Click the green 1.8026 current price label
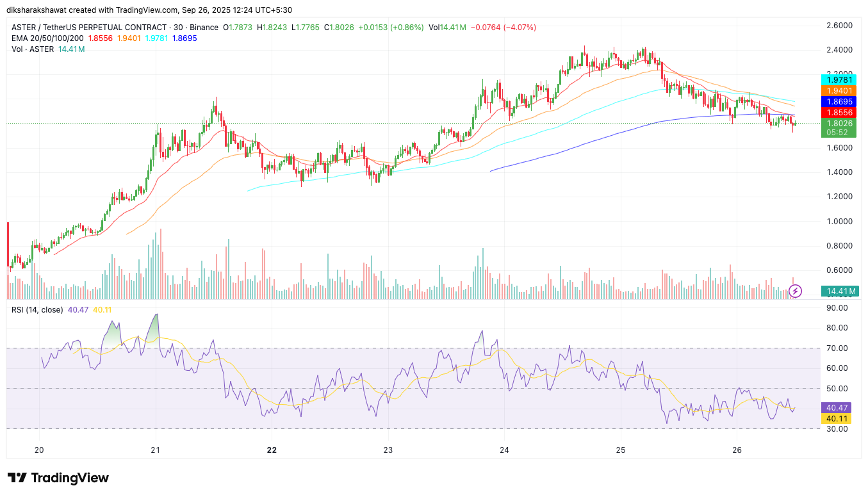The width and height of the screenshot is (868, 497). coord(839,123)
